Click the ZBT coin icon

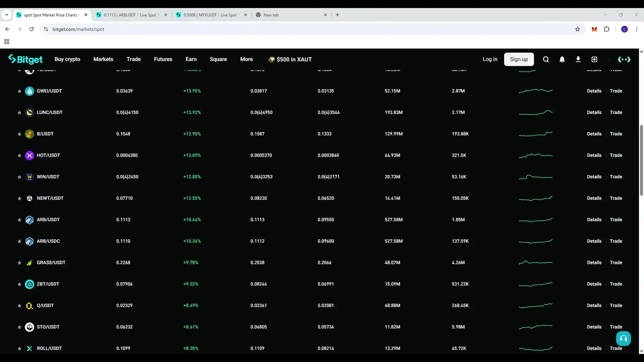point(29,284)
